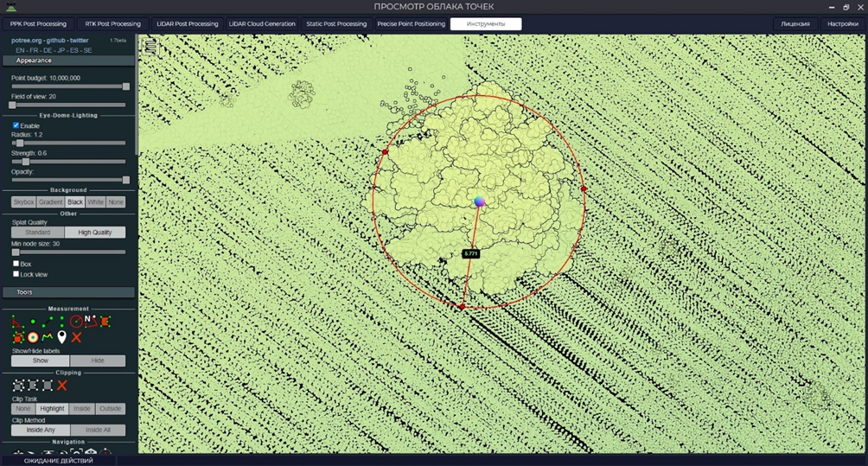Image resolution: width=868 pixels, height=466 pixels.
Task: Set background to White
Action: (95, 202)
